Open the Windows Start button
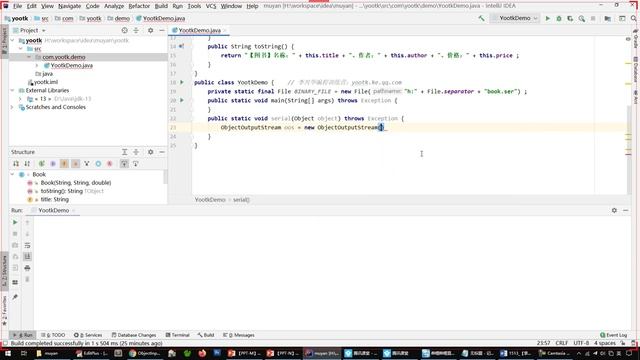 pyautogui.click(x=8, y=353)
